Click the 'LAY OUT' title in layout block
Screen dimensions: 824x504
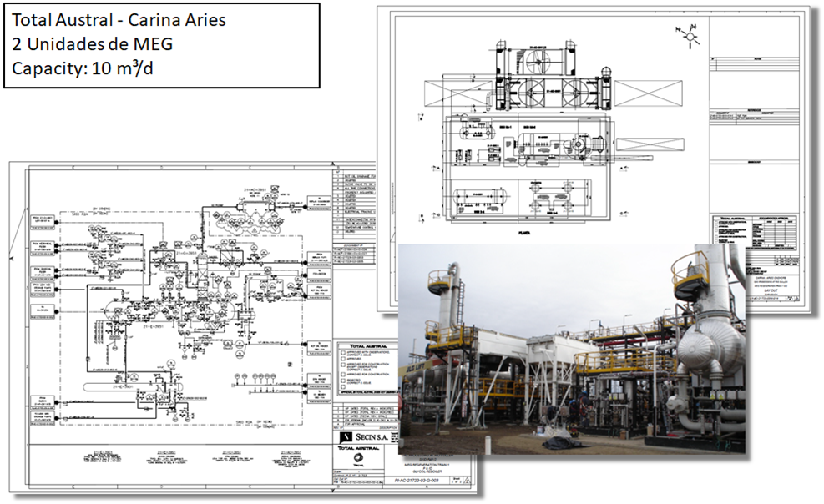[771, 290]
